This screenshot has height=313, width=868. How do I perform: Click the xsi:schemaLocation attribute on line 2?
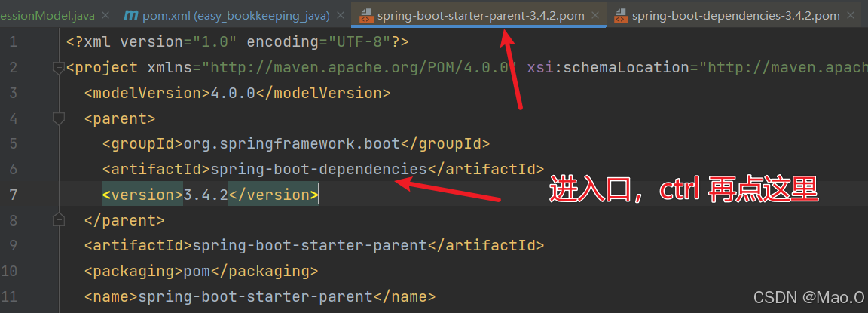[x=607, y=68]
